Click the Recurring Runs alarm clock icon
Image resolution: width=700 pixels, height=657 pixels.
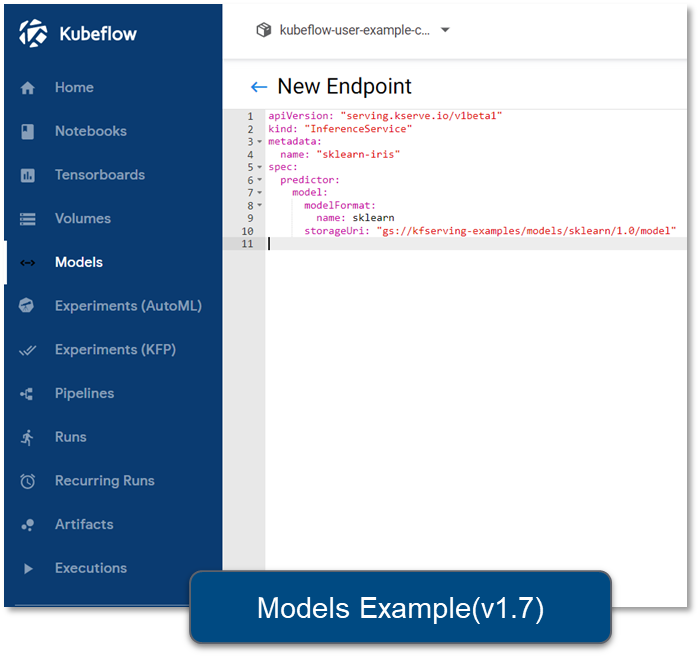coord(28,481)
